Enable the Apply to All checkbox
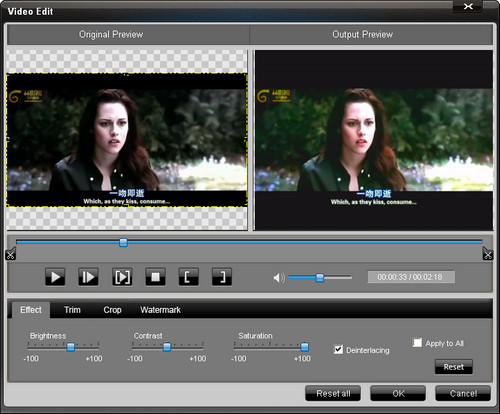Viewport: 500px width, 414px height. pos(417,343)
